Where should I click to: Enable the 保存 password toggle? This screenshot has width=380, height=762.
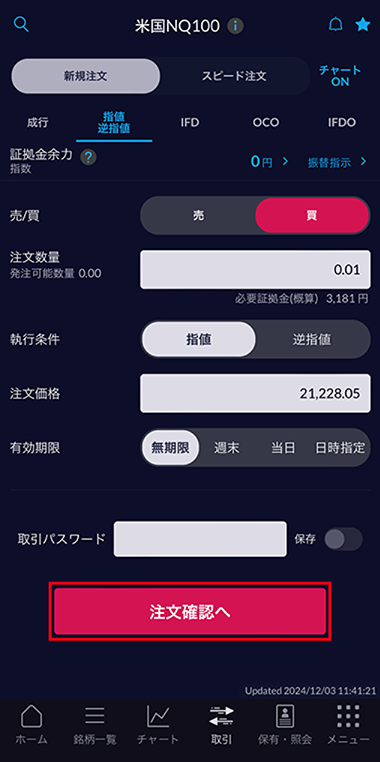[x=344, y=539]
